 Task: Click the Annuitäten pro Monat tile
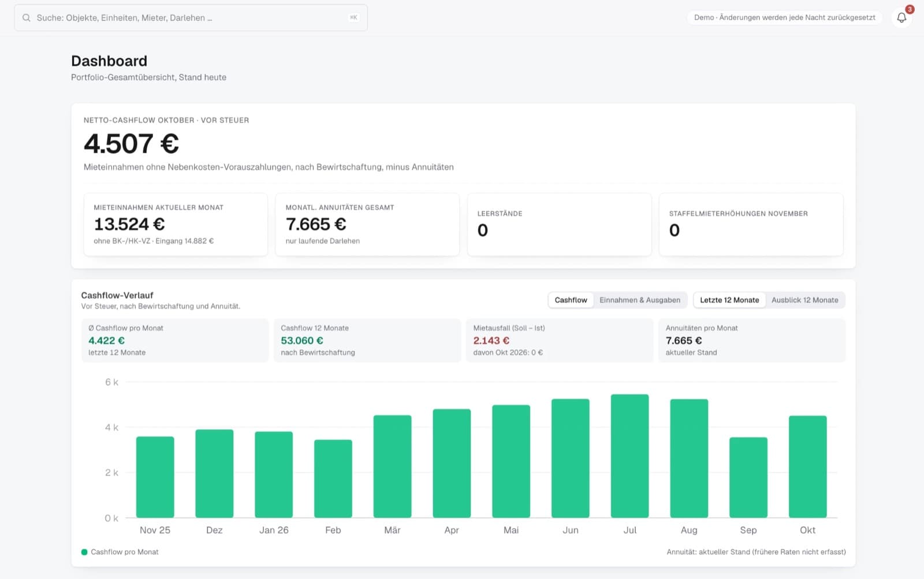coord(752,340)
